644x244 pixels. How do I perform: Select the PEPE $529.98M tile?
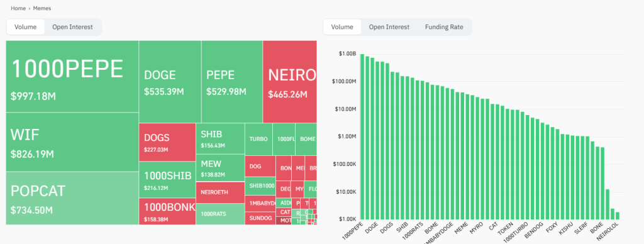click(232, 82)
